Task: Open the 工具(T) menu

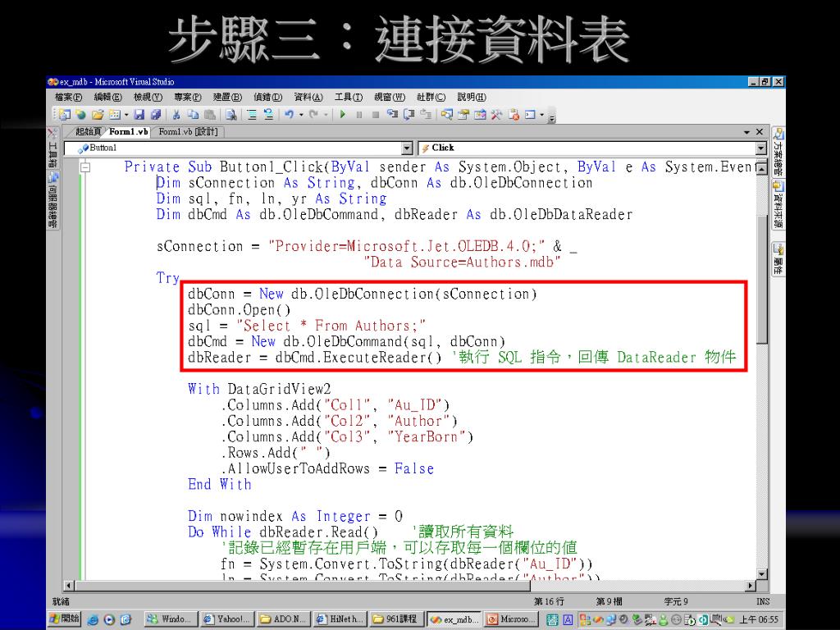Action: tap(348, 97)
